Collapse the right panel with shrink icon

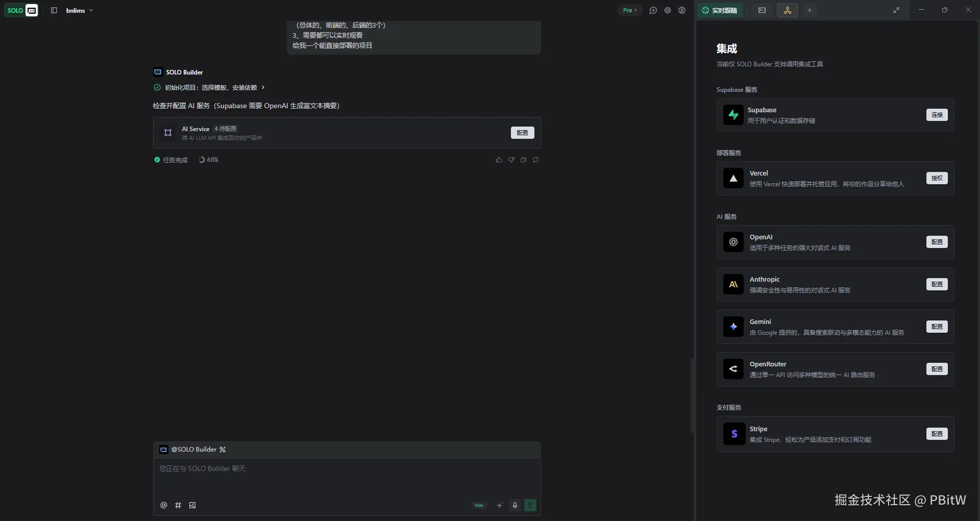point(896,10)
